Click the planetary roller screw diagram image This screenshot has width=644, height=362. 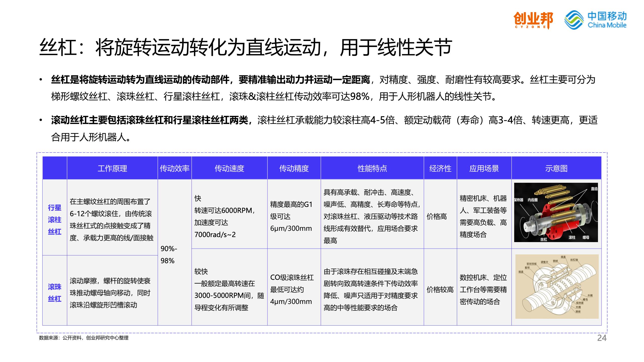point(556,212)
